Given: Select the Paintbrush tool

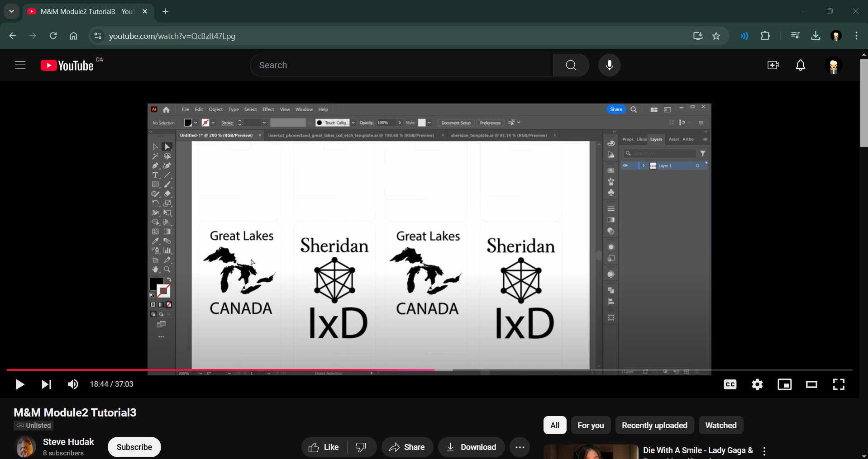Looking at the screenshot, I should tap(167, 184).
